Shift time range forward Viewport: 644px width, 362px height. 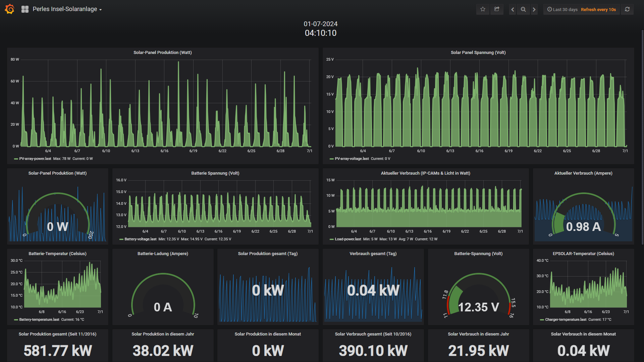(534, 9)
